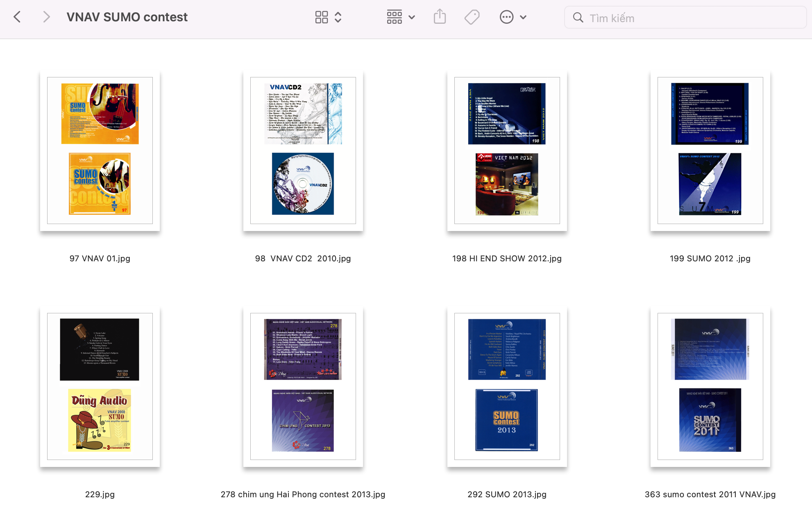Click the file name 292 SUMO 2013.jpg
Screen dimensions: 812x512
(507, 494)
